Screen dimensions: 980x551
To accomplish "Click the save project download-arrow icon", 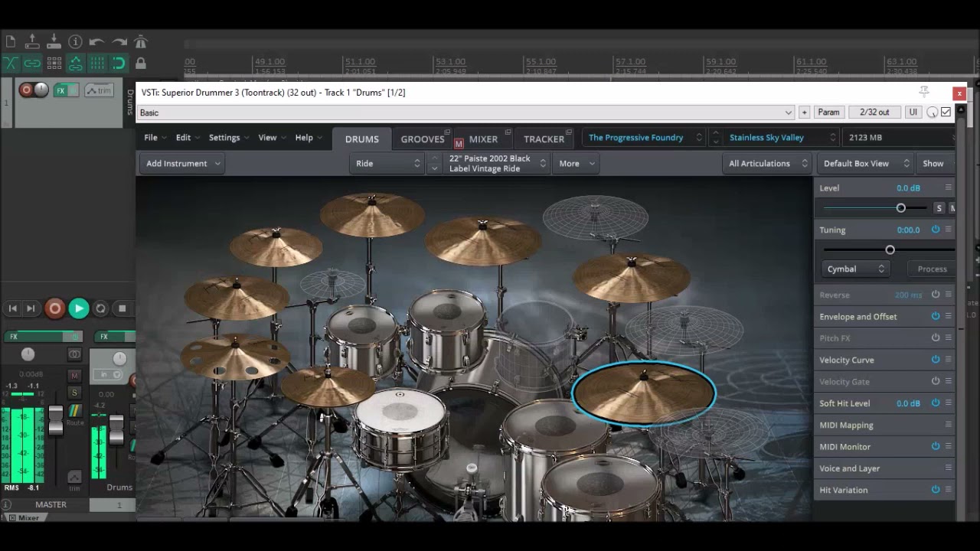I will (x=54, y=42).
